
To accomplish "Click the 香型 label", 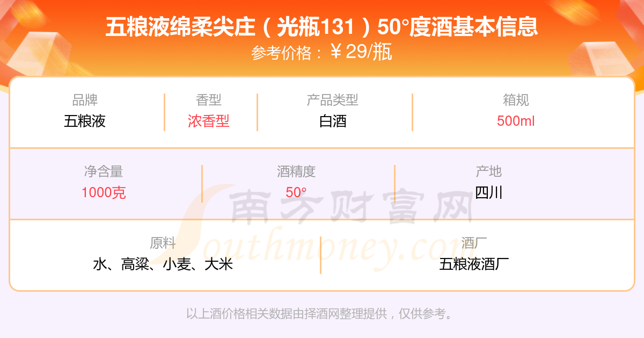I will (209, 100).
